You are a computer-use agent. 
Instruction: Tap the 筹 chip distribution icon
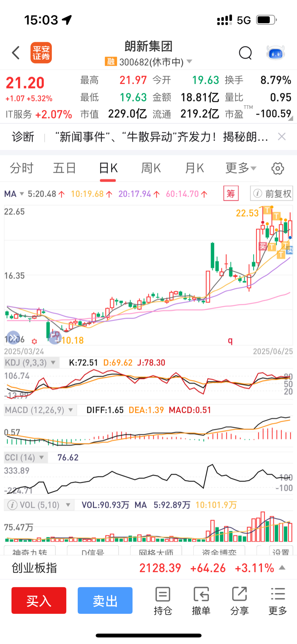[x=231, y=193]
